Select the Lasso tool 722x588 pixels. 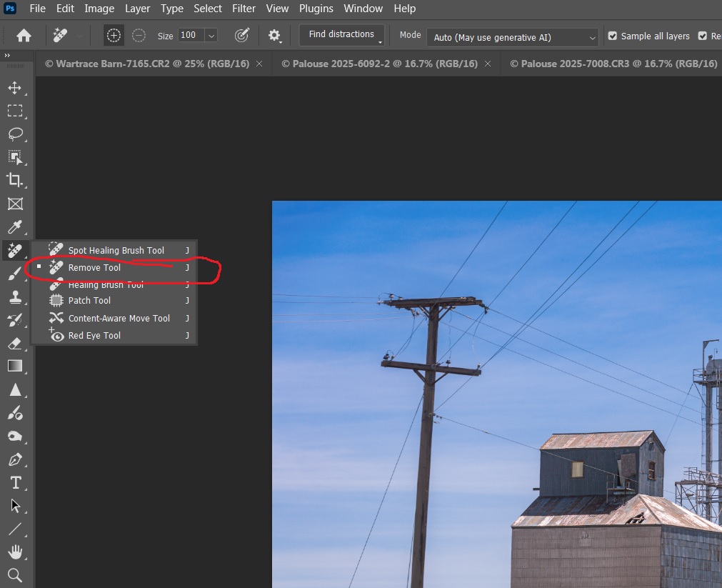14,134
